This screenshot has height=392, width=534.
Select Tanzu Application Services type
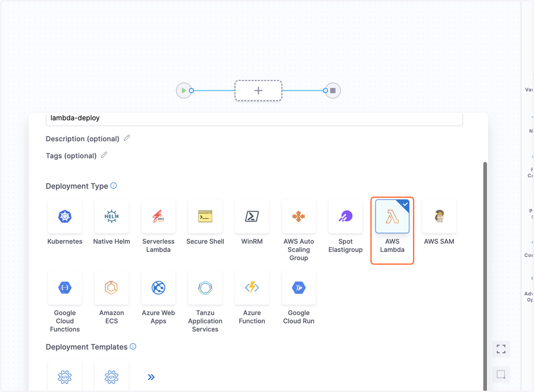(x=205, y=288)
